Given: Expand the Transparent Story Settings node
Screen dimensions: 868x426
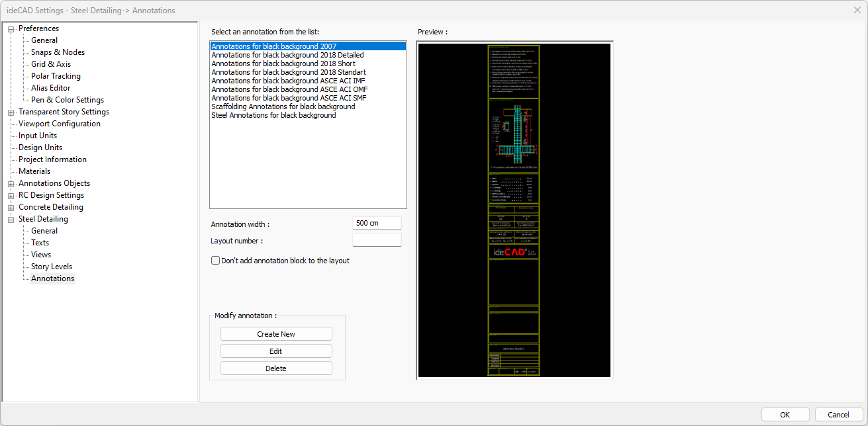Looking at the screenshot, I should tap(11, 112).
